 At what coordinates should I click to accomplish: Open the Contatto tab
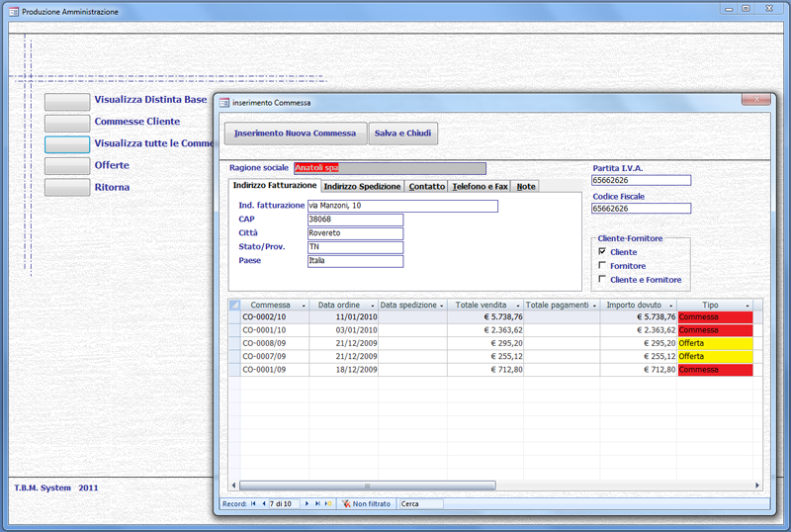427,186
